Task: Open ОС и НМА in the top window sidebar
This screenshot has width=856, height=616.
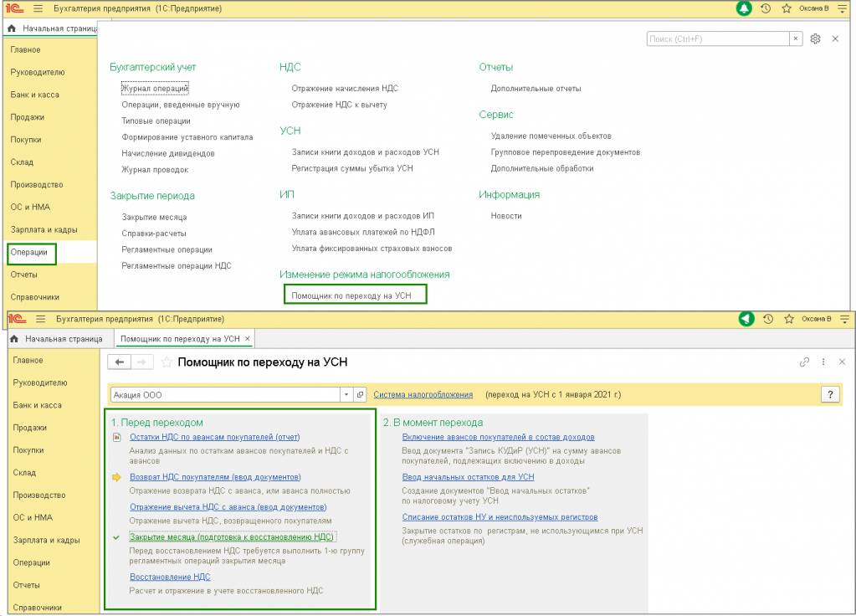Action: click(x=30, y=207)
